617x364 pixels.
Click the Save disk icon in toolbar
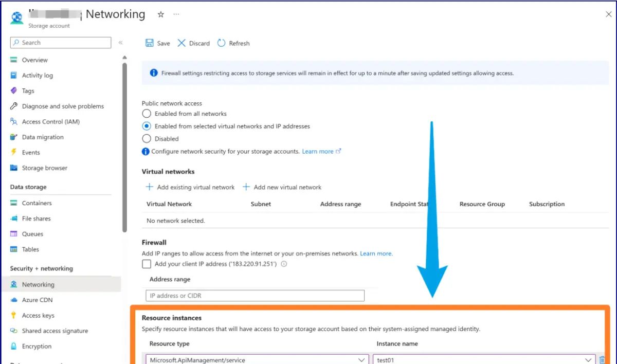tap(150, 43)
